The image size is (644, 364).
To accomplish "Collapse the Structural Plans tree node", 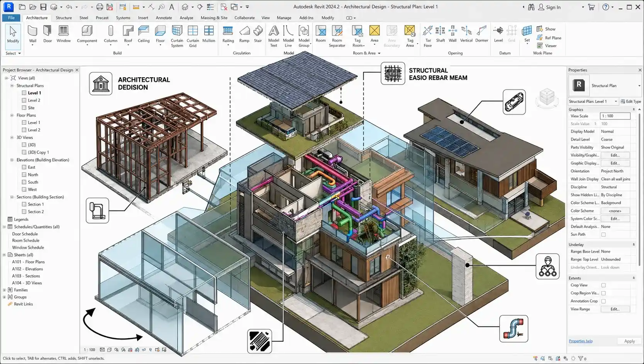I will click(x=12, y=86).
